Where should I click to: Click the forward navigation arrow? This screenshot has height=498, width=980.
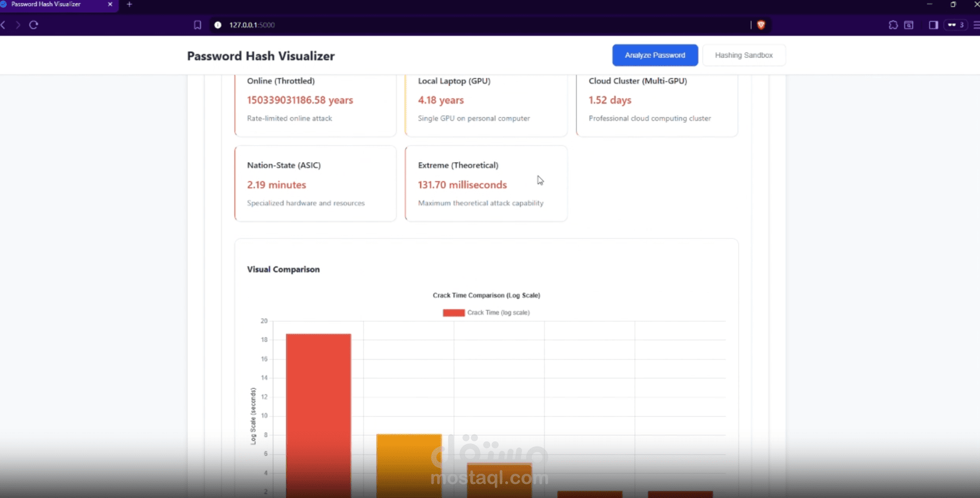click(x=18, y=24)
